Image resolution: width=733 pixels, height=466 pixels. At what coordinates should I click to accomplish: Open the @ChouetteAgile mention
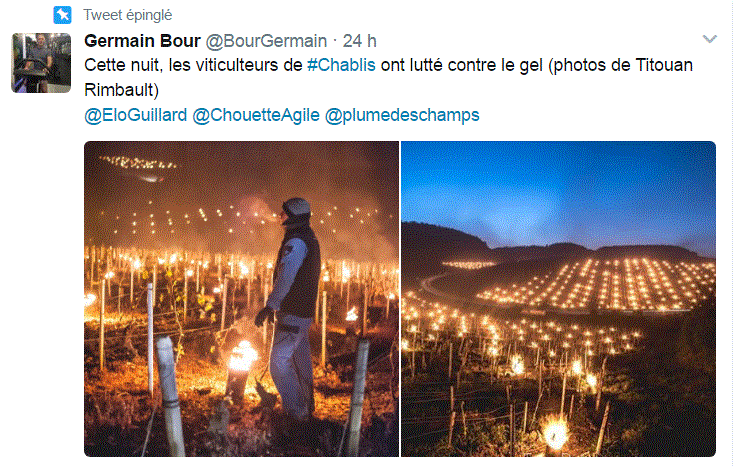coord(256,115)
